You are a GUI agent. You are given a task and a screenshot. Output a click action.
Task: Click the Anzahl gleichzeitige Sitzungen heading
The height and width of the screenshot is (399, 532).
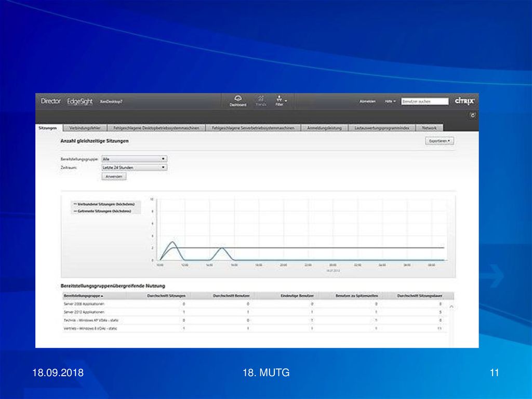95,141
